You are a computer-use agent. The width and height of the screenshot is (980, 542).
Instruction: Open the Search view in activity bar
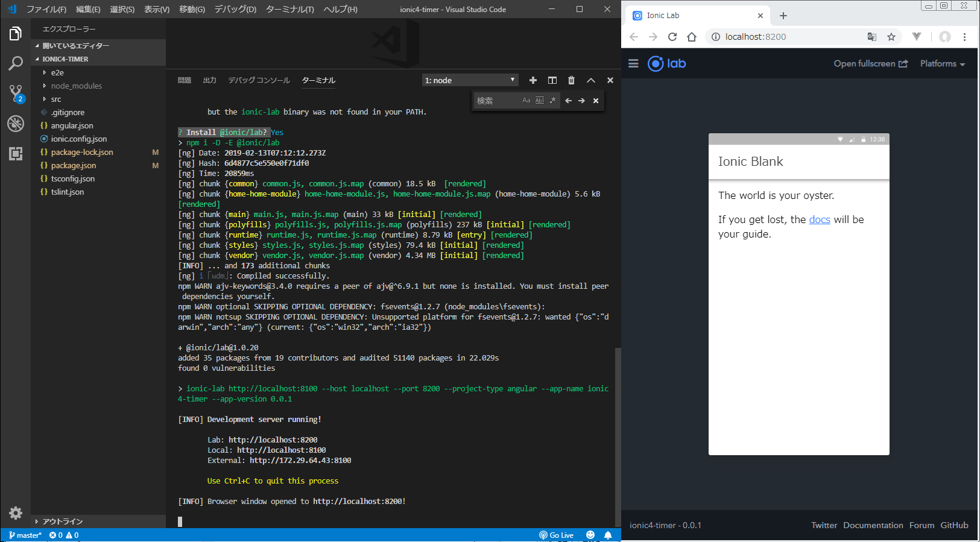16,63
